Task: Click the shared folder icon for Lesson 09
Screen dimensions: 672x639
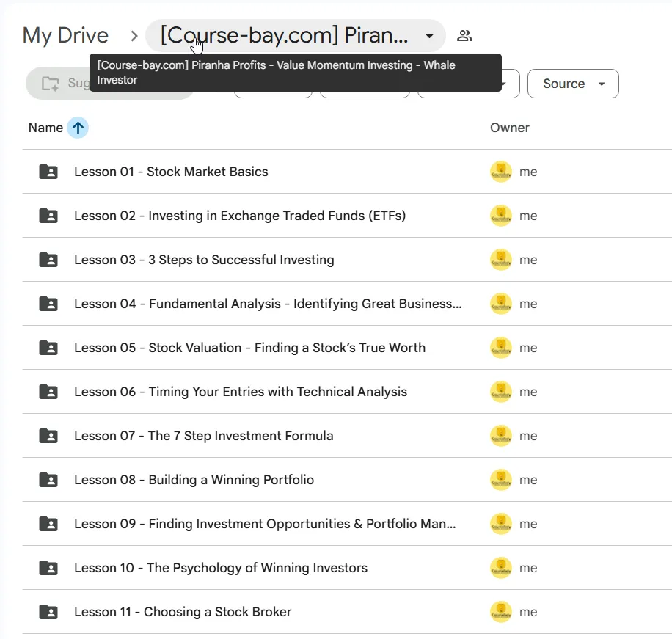Action: (x=48, y=524)
